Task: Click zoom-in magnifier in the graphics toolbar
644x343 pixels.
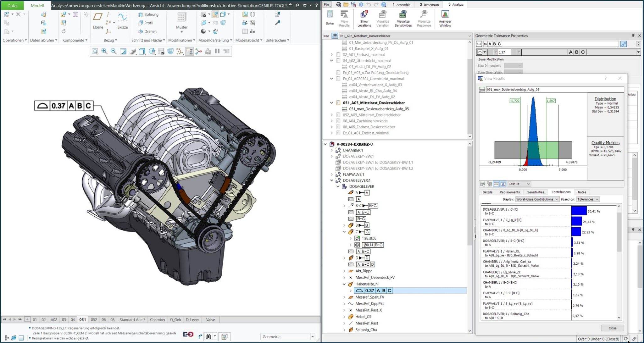Action: pyautogui.click(x=104, y=51)
